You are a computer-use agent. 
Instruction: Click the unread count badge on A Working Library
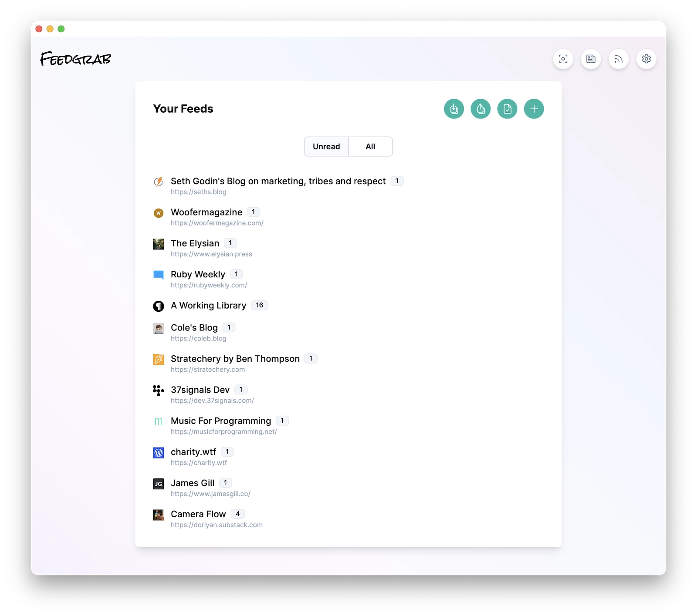coord(260,305)
